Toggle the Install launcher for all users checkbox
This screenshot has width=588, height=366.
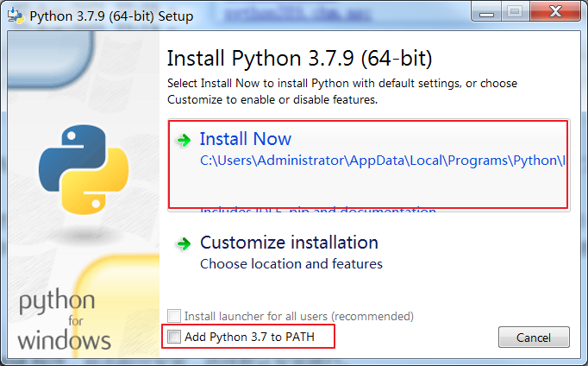pyautogui.click(x=175, y=316)
